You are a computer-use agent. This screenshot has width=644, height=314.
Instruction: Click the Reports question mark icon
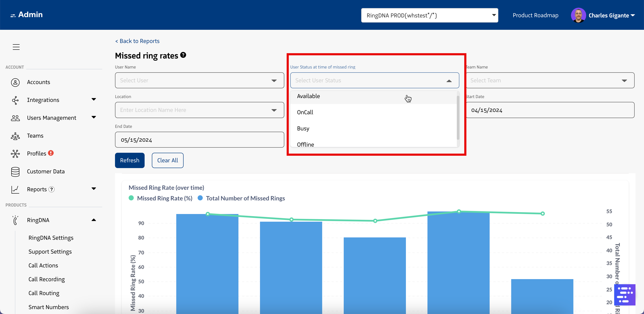coord(52,189)
